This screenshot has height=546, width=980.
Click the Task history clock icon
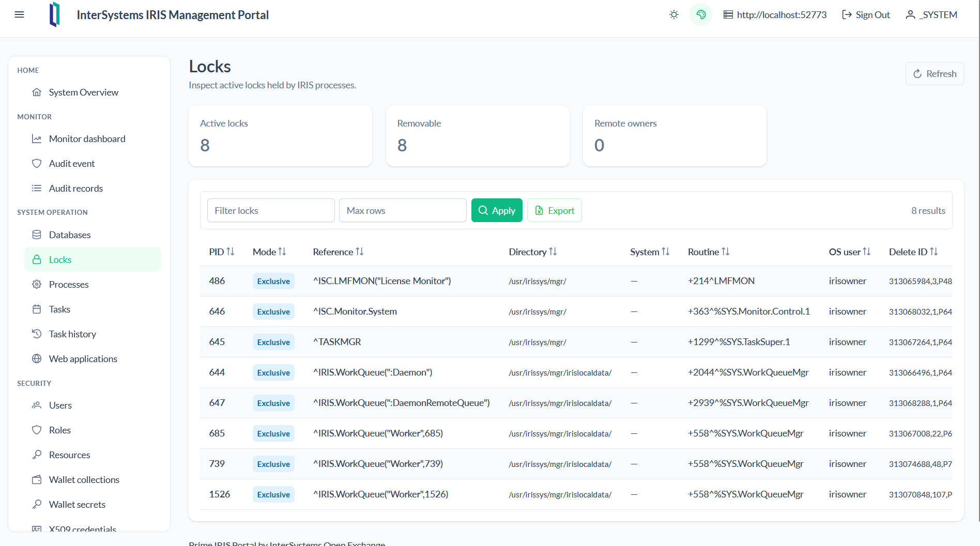point(37,334)
